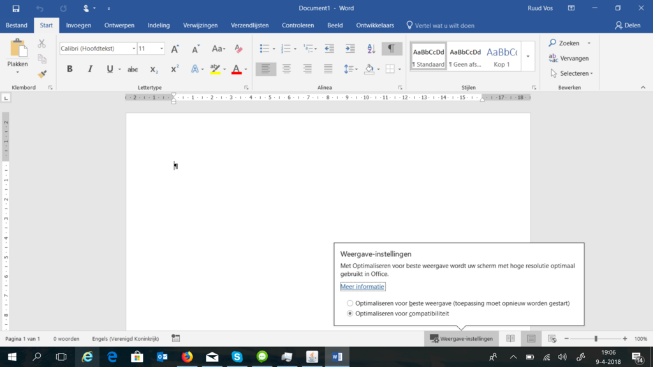Click the Vervangen button
This screenshot has height=367, width=653.
click(x=569, y=58)
